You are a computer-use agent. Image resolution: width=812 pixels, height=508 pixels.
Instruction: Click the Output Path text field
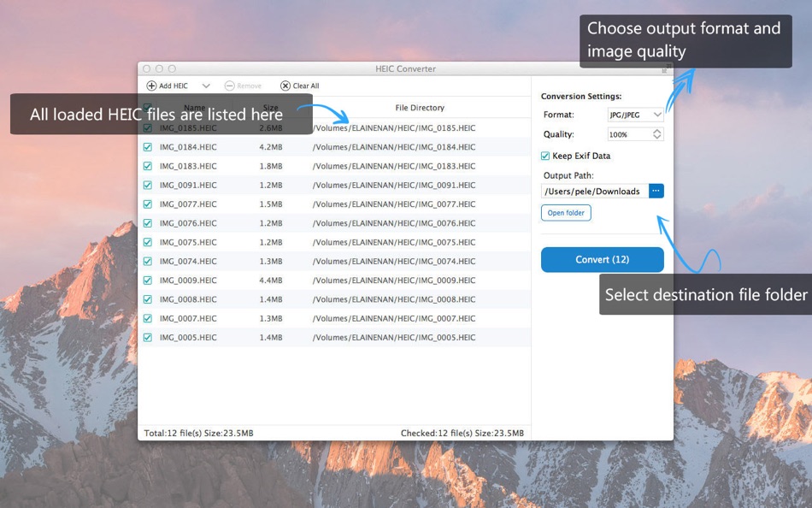(x=594, y=190)
